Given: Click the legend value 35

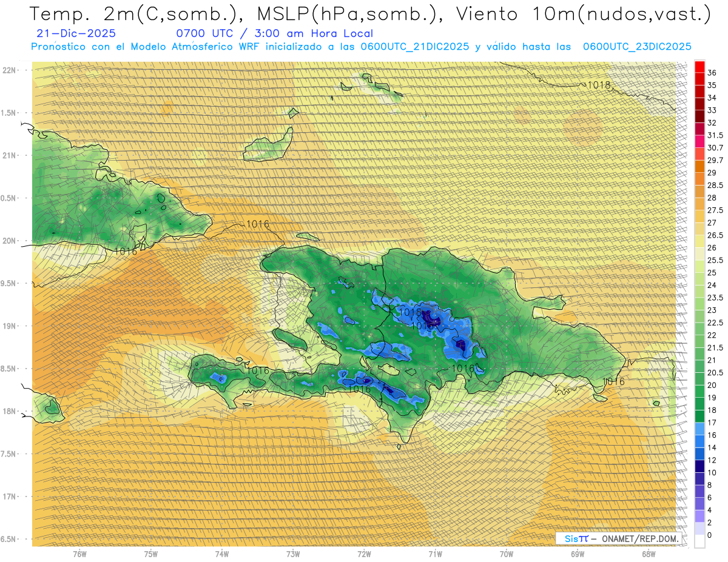Looking at the screenshot, I should point(712,85).
